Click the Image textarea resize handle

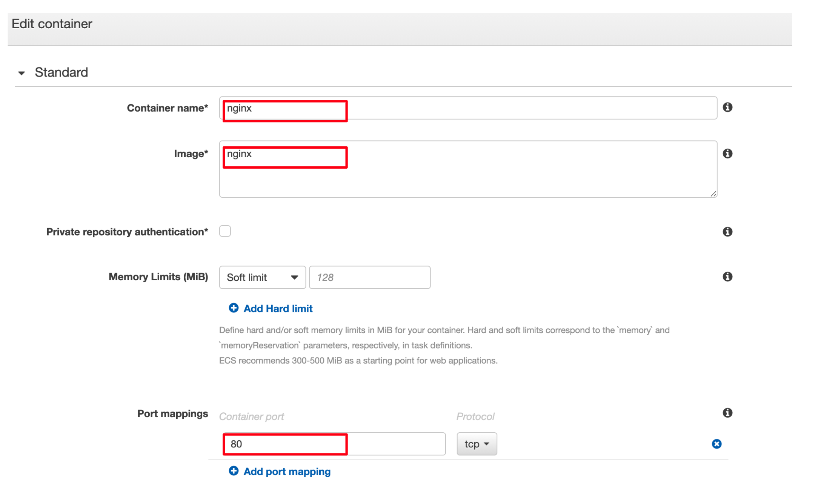[713, 194]
